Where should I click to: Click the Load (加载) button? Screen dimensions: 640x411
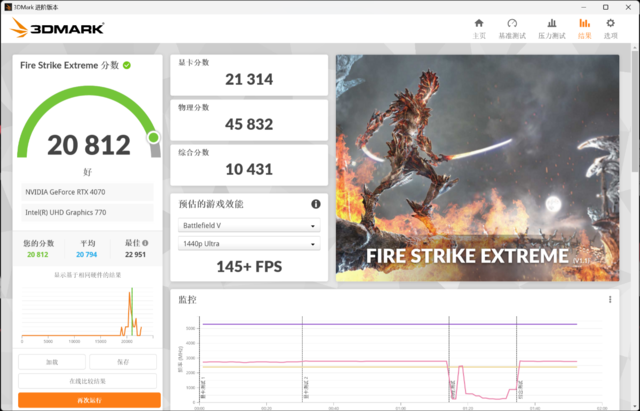point(52,362)
